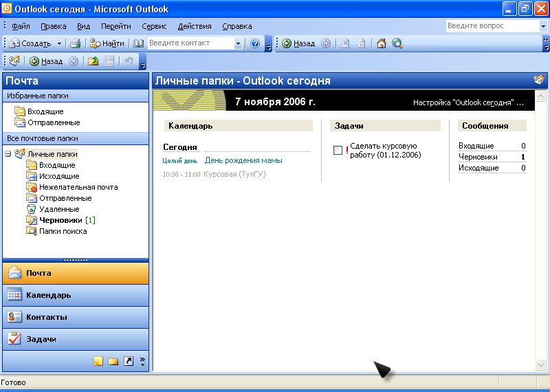Click the Введите контакт input field
Image resolution: width=550 pixels, height=392 pixels.
pos(191,43)
